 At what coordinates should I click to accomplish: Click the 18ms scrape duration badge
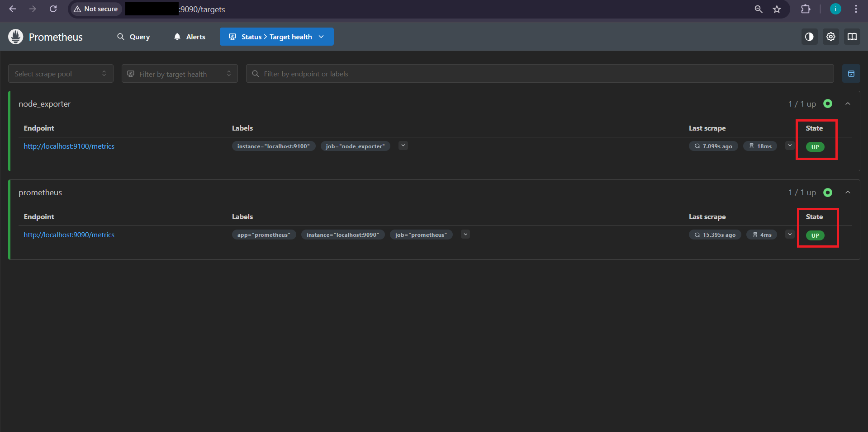760,146
